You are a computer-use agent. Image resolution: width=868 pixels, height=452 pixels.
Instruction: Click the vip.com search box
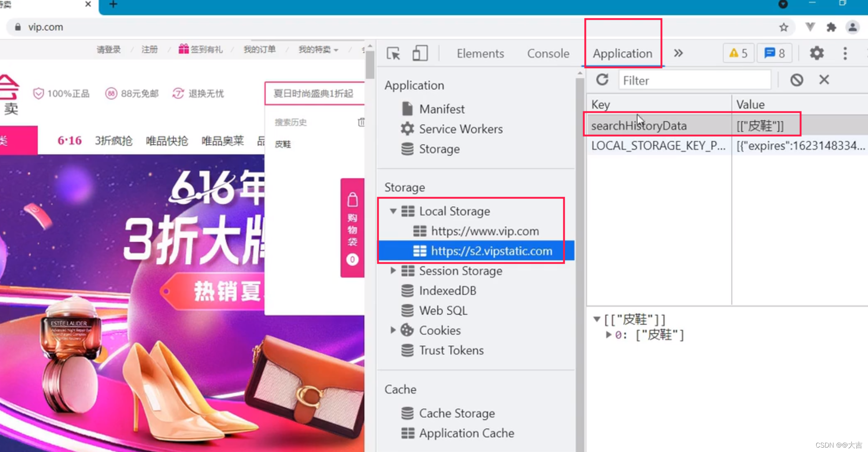(315, 93)
